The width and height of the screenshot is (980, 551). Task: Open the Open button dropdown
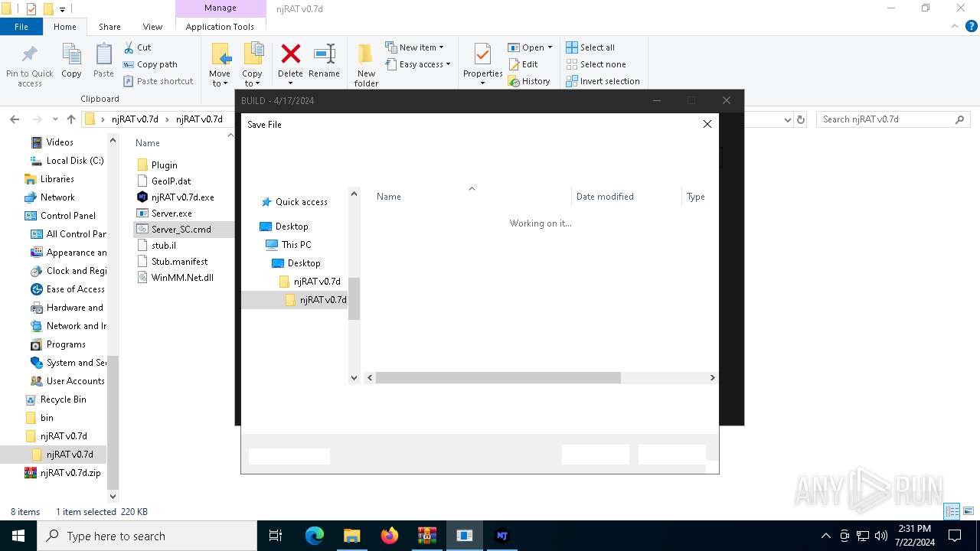tap(550, 47)
